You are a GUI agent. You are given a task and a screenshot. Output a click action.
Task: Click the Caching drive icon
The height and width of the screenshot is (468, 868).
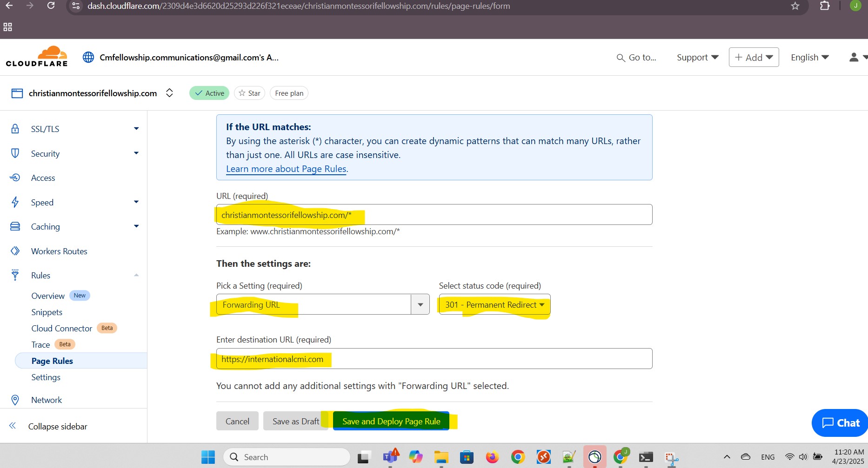[15, 226]
